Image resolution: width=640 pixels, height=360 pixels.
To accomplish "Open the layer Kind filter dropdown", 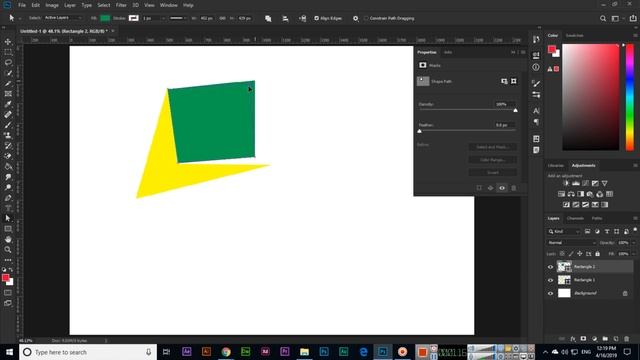I will (564, 231).
